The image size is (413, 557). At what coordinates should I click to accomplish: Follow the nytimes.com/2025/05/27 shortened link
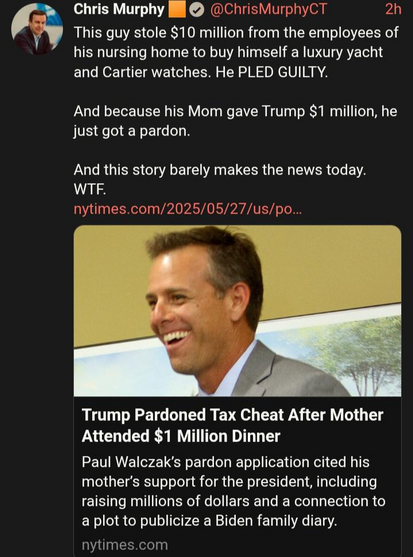pos(188,209)
